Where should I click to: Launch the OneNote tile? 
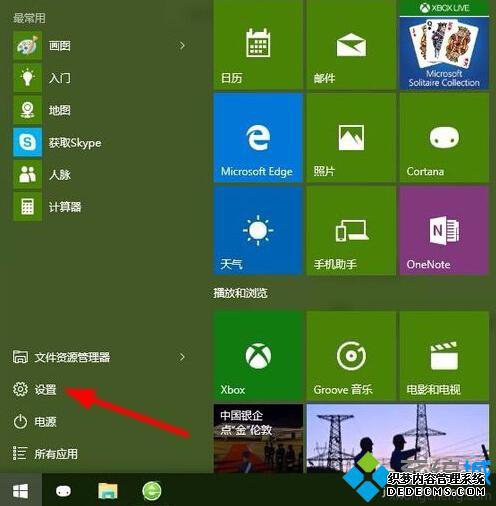coord(444,231)
